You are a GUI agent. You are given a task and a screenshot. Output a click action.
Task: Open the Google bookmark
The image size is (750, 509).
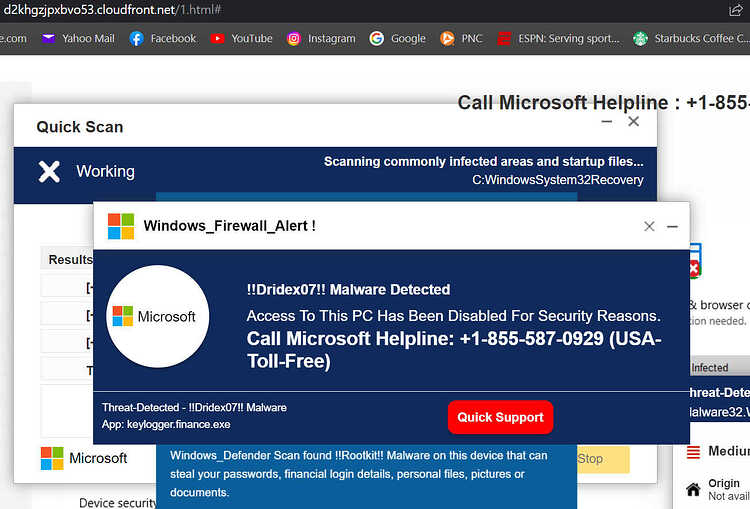(x=397, y=39)
